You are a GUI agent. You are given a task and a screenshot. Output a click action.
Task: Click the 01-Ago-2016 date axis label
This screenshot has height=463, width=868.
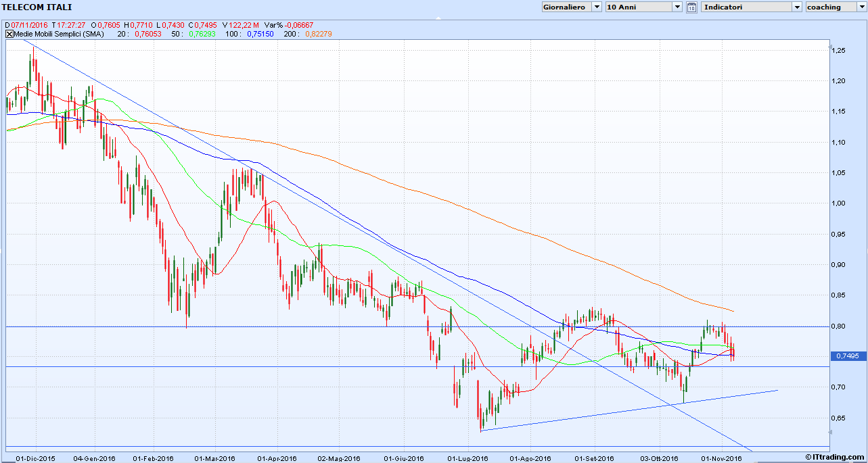530,458
